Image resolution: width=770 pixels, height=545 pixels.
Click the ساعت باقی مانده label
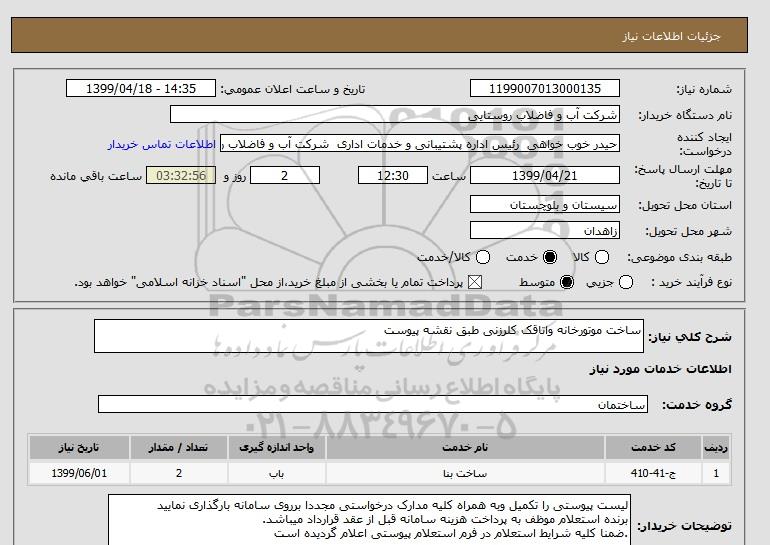pyautogui.click(x=96, y=176)
